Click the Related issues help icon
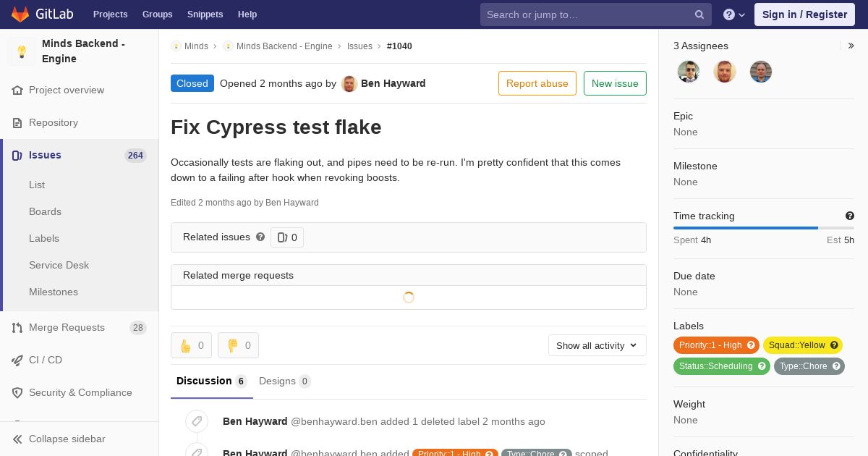The image size is (868, 456). [260, 237]
